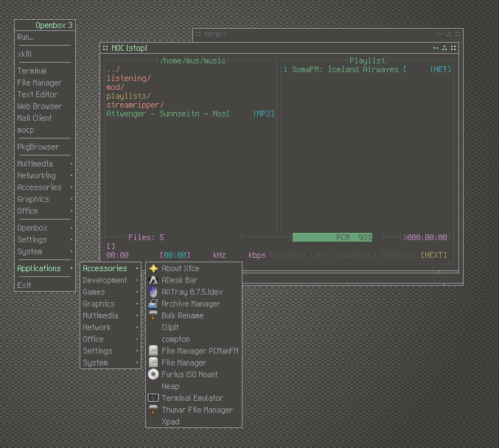The height and width of the screenshot is (448, 499).
Task: Click the Bulk Rename icon
Action: [x=153, y=315]
